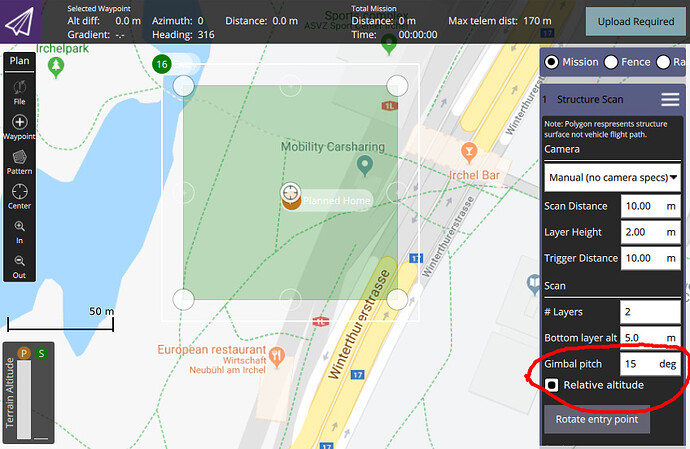Select the Fence radio button
This screenshot has height=449, width=690.
(x=610, y=62)
